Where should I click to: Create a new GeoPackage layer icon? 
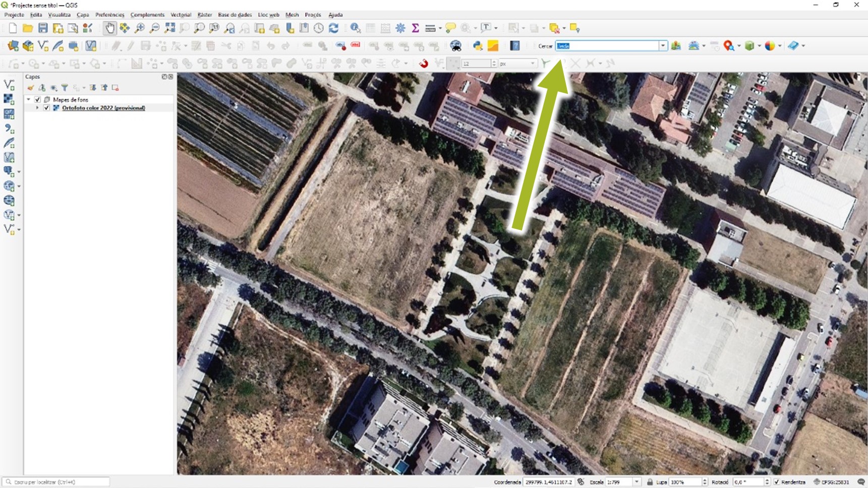(28, 46)
